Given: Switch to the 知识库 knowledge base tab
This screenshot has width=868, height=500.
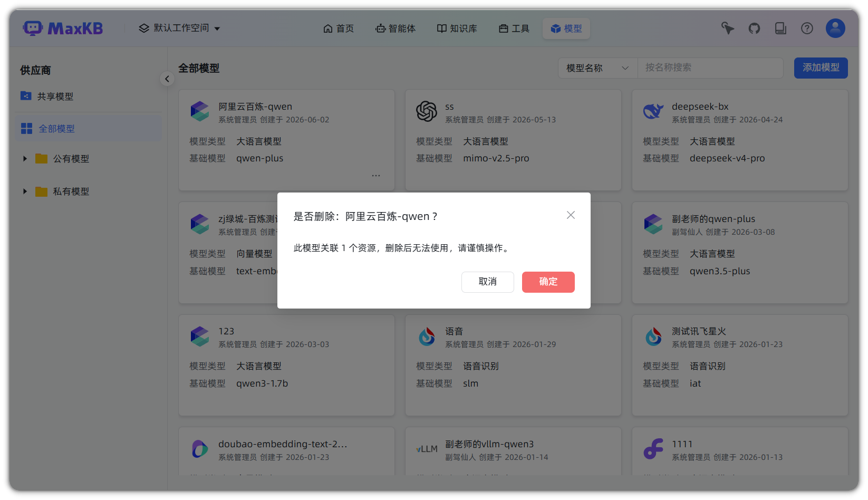Looking at the screenshot, I should 457,28.
